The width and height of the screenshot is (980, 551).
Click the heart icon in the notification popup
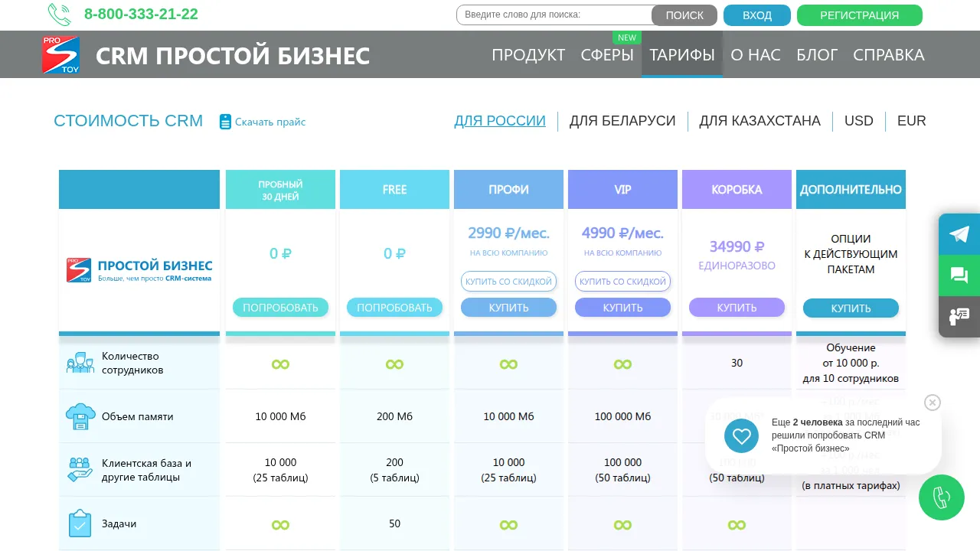coord(741,436)
